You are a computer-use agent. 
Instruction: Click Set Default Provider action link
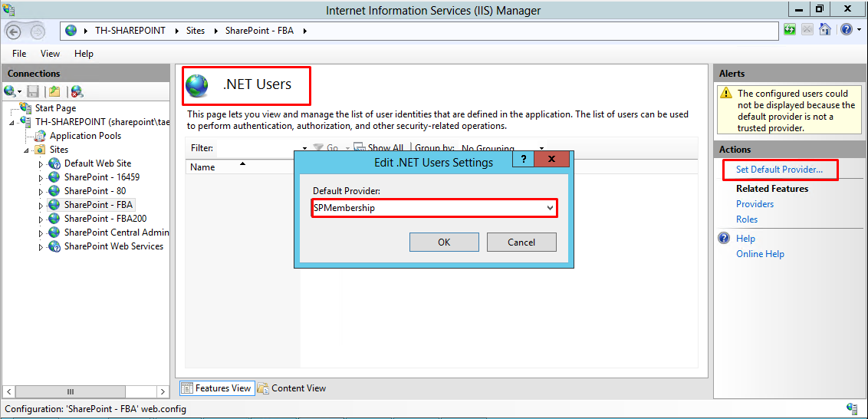[779, 170]
